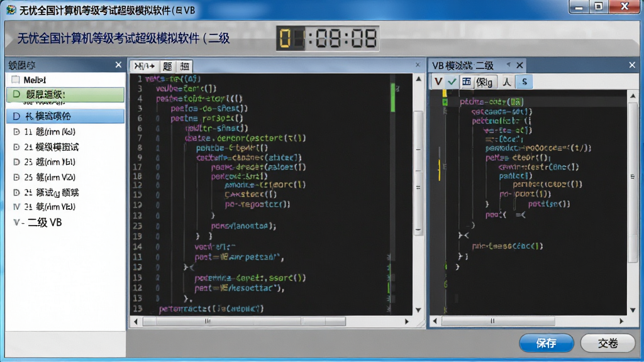Click the red V toolbar icon
Image resolution: width=644 pixels, height=362 pixels.
438,82
